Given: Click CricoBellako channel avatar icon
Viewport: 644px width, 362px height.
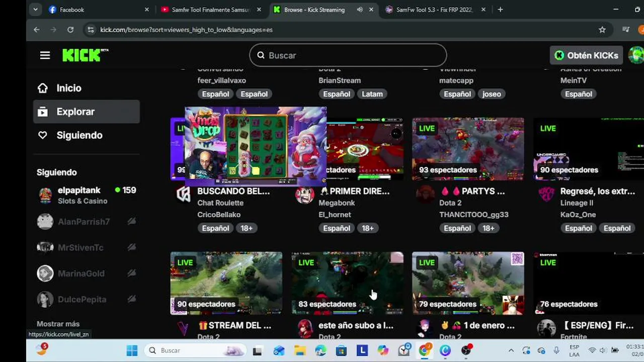Looking at the screenshot, I should click(184, 195).
